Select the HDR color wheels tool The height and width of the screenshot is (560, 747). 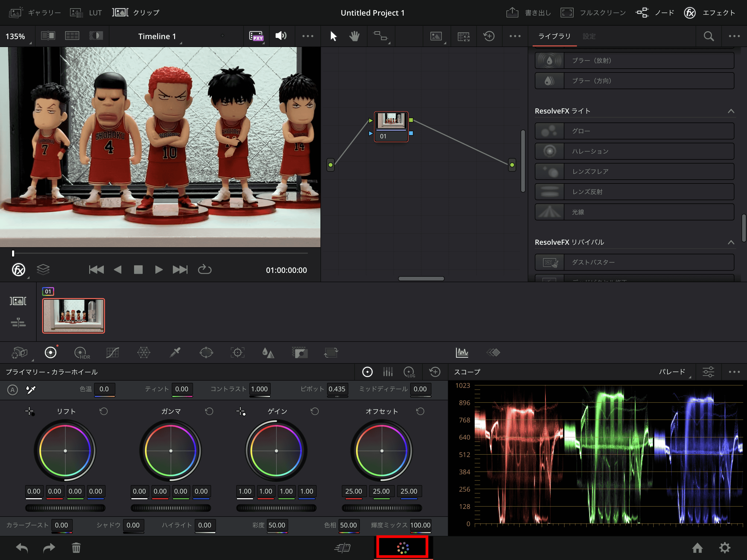[81, 353]
